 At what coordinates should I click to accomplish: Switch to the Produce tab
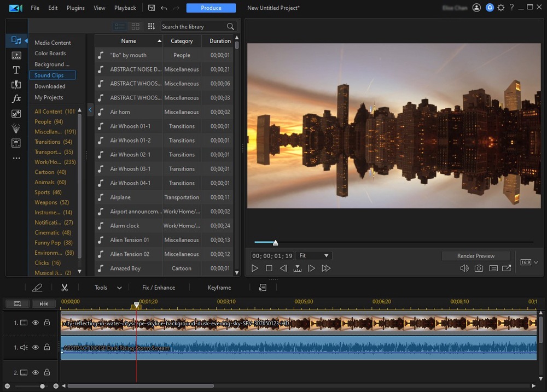(211, 8)
